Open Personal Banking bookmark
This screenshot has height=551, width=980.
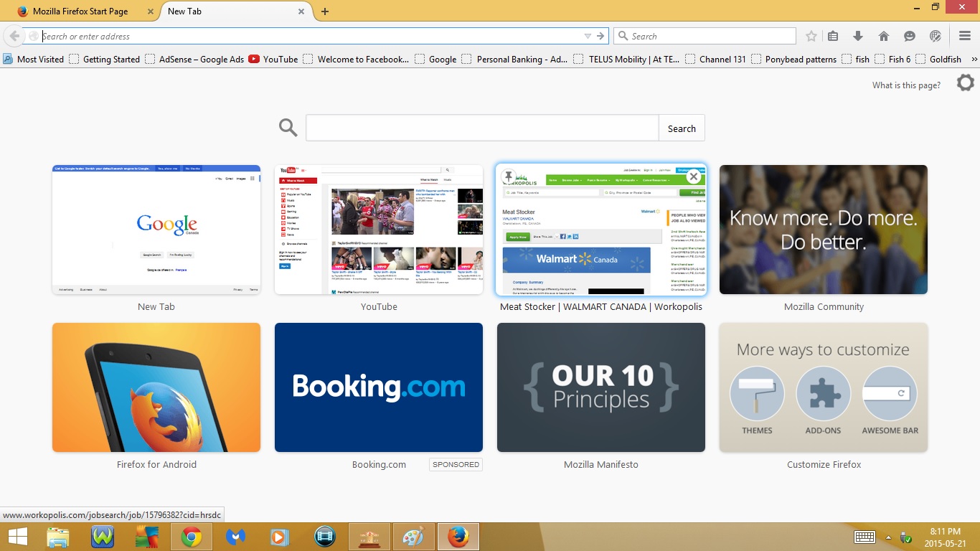[515, 60]
